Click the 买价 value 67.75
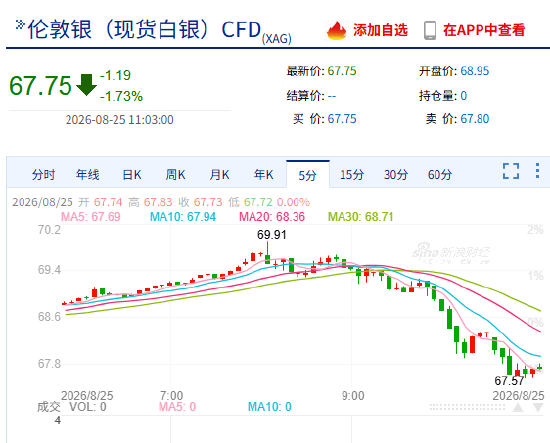This screenshot has height=443, width=550. pyautogui.click(x=342, y=119)
